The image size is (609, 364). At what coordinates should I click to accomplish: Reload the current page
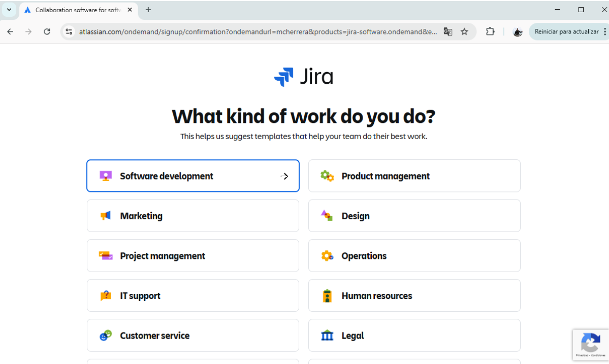[47, 31]
